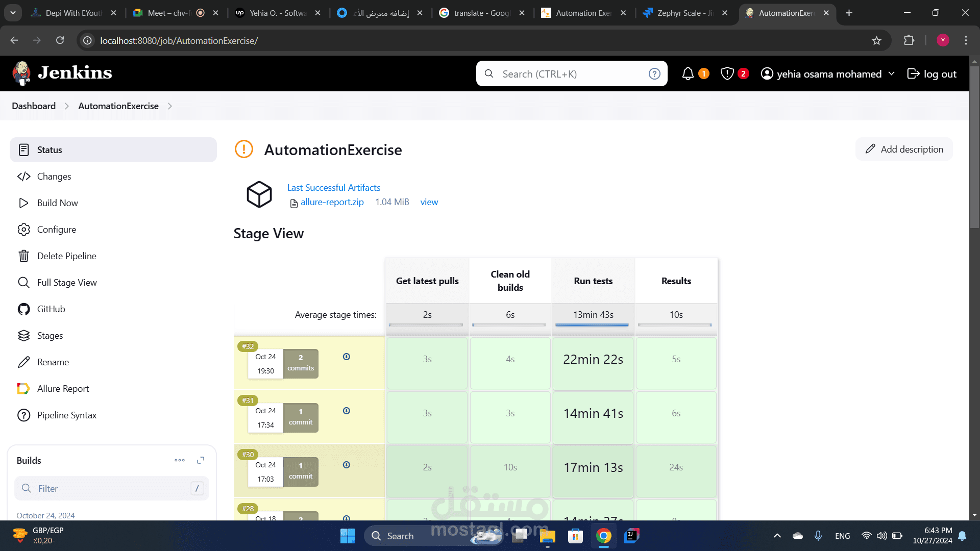This screenshot has width=980, height=551.
Task: Click the circular icon on build #32 row
Action: [347, 357]
